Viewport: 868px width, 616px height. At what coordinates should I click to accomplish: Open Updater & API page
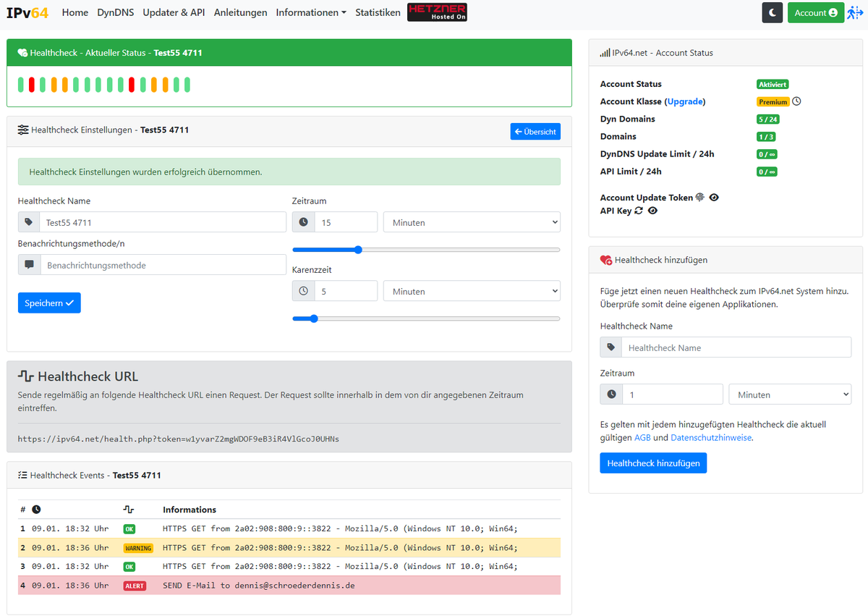coord(174,12)
